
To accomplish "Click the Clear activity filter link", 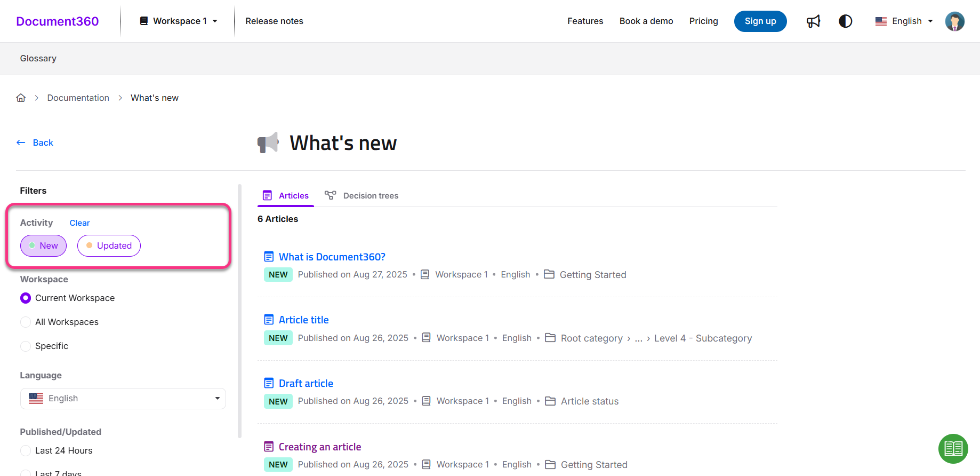I will (x=79, y=223).
